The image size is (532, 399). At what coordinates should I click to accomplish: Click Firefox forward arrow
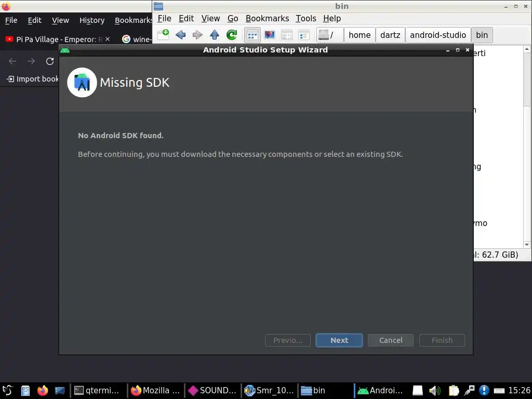click(x=31, y=61)
